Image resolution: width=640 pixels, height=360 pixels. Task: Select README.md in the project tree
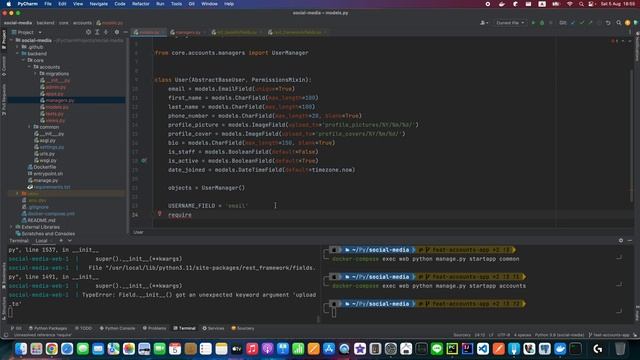(x=38, y=220)
